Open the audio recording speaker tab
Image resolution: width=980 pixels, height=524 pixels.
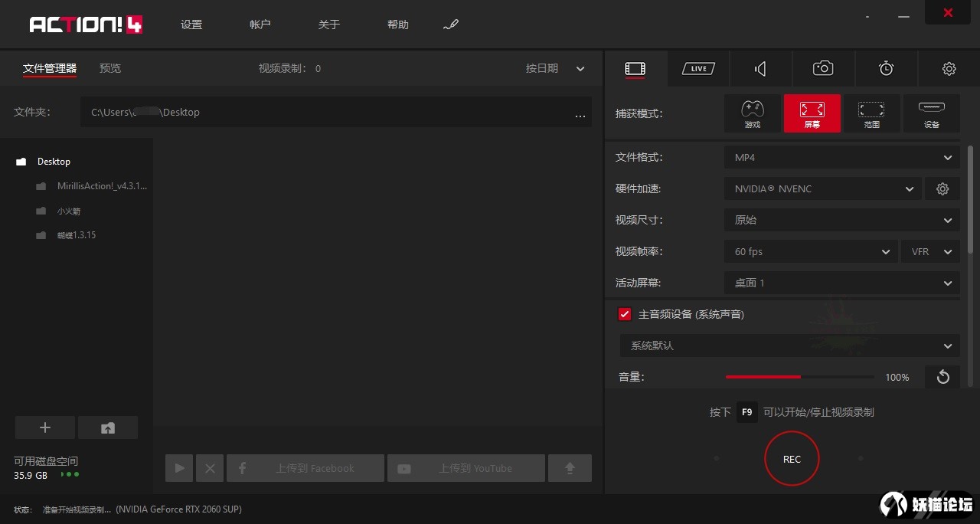pos(760,69)
